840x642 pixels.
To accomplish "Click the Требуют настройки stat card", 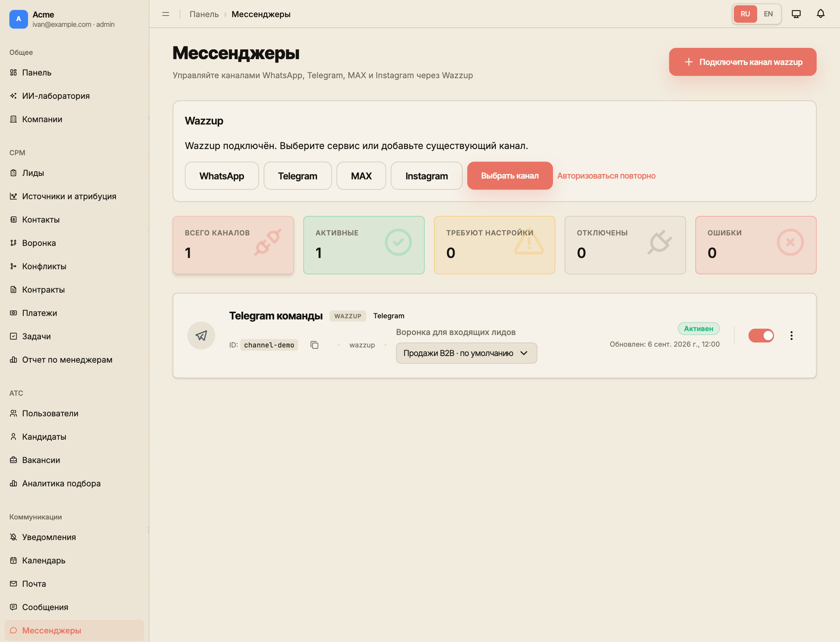I will click(495, 245).
